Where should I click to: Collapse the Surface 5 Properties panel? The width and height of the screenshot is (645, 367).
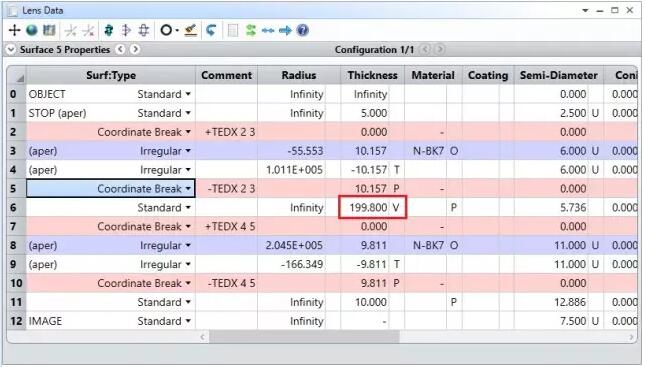tap(11, 49)
